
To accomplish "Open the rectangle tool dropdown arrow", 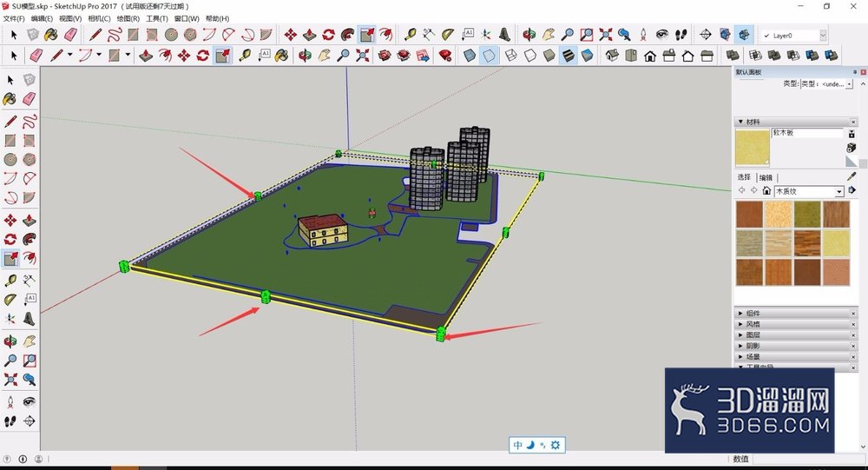I will pyautogui.click(x=128, y=55).
